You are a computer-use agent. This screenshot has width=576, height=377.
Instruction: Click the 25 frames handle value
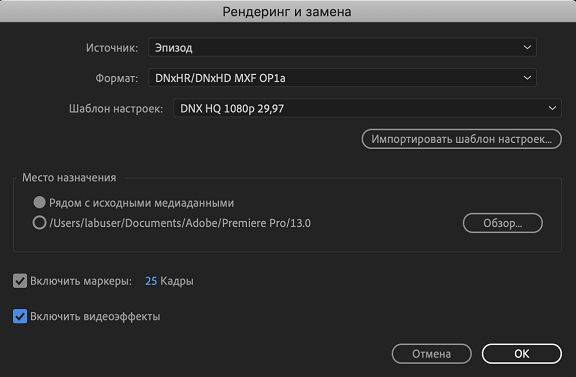151,281
